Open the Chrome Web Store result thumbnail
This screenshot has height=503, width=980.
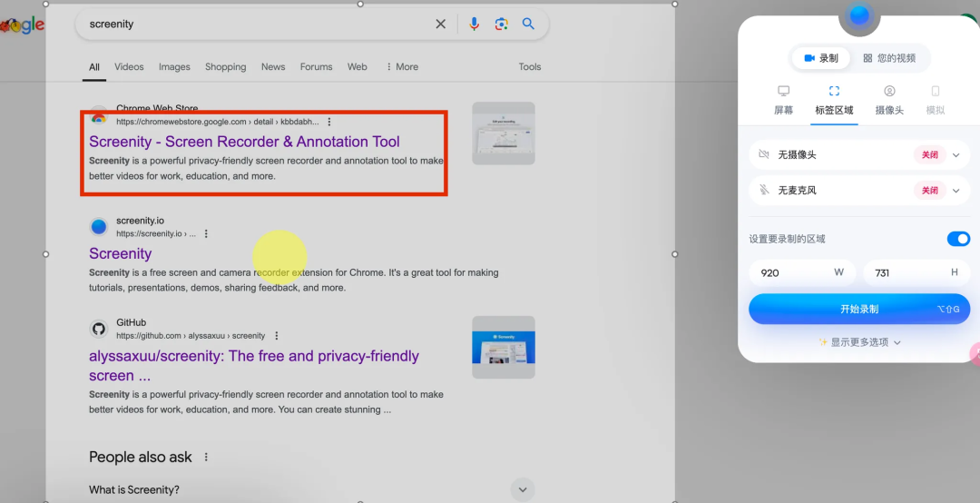[x=504, y=133]
